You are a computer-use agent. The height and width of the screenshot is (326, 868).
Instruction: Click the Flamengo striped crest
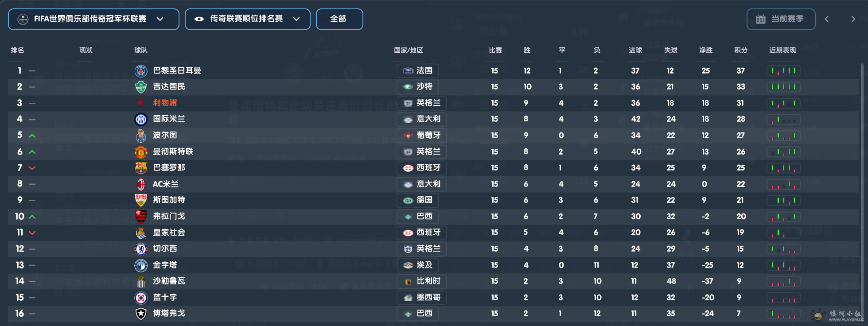[141, 217]
